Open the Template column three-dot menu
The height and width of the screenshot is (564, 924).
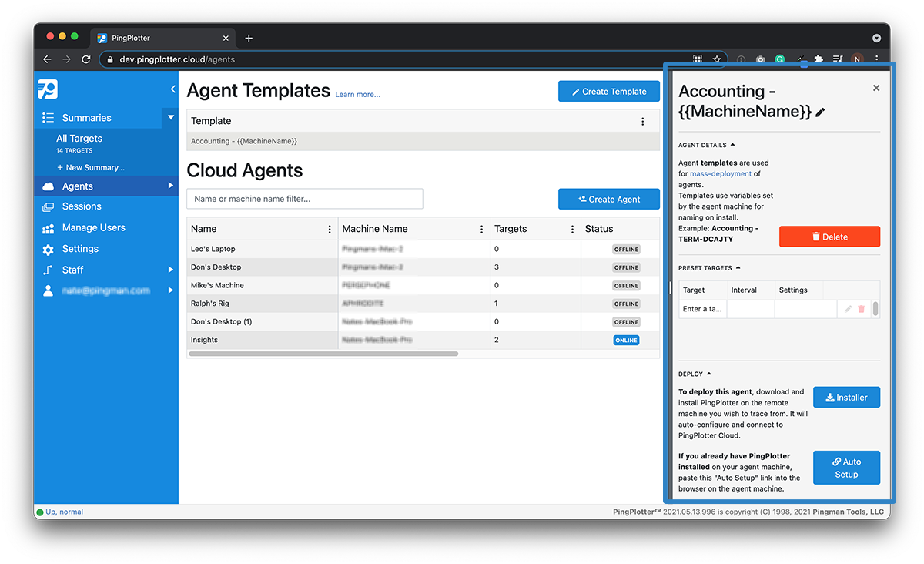643,121
